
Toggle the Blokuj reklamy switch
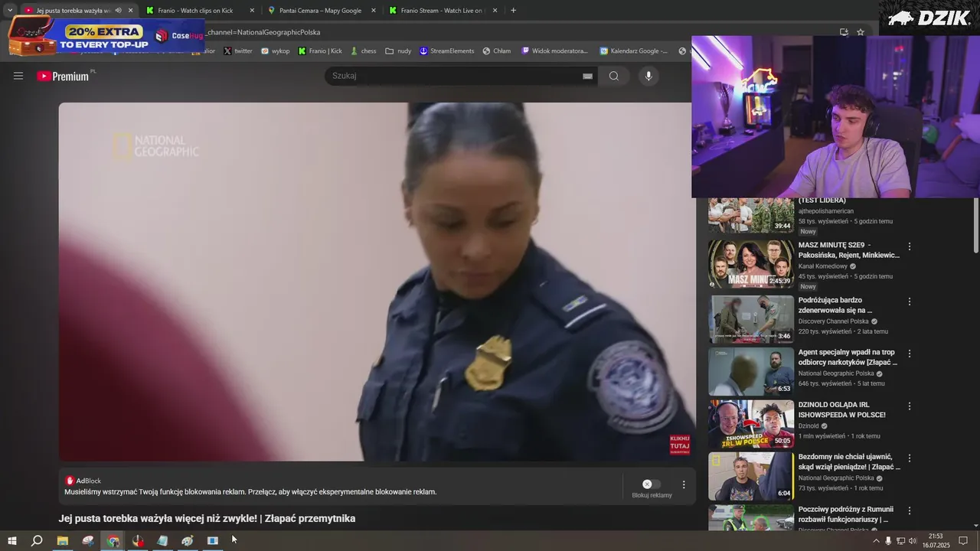(x=651, y=484)
